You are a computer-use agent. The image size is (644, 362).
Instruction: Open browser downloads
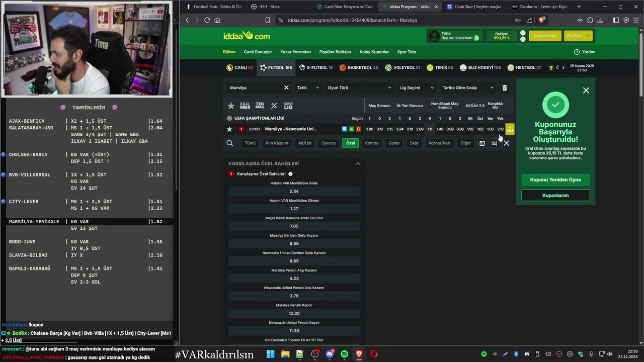point(600,20)
